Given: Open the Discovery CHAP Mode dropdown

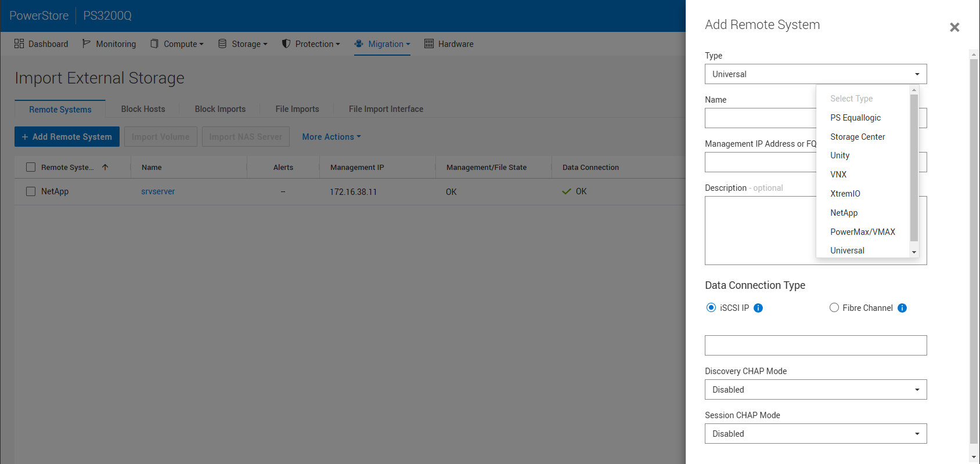Looking at the screenshot, I should (816, 390).
